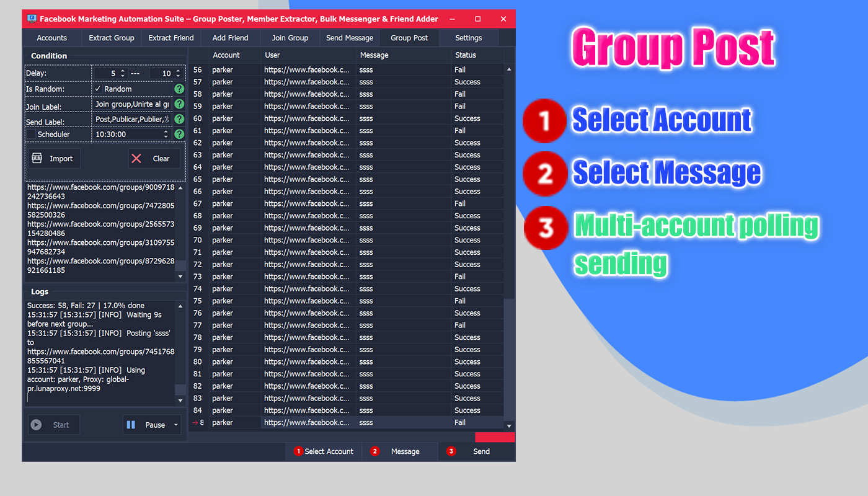Click group URL list scroll-up arrow
This screenshot has width=868, height=496.
point(180,187)
